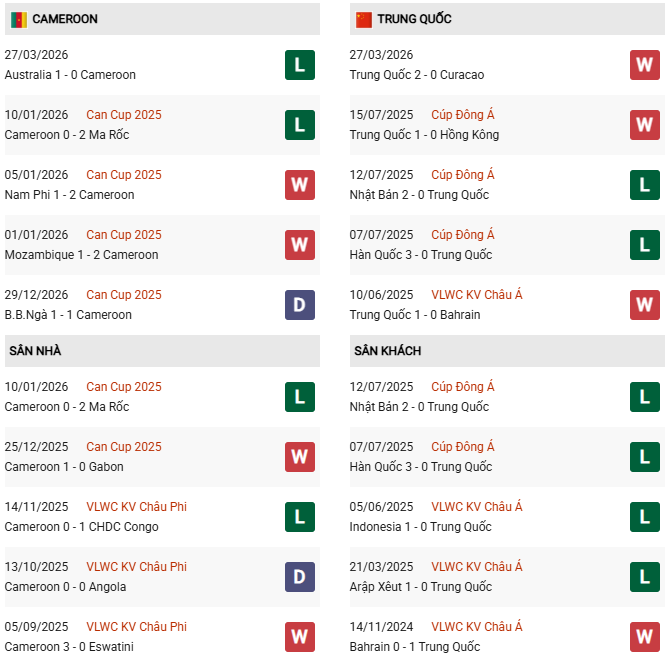Open the SÂN KHÁCH section header
The height and width of the screenshot is (661, 666).
coord(387,351)
